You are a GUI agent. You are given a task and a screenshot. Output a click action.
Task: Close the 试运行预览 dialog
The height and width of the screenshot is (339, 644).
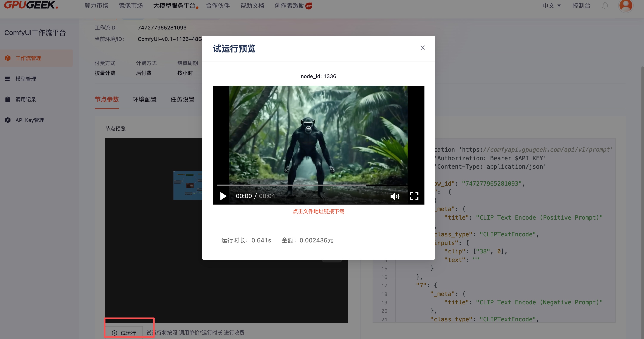click(x=423, y=48)
